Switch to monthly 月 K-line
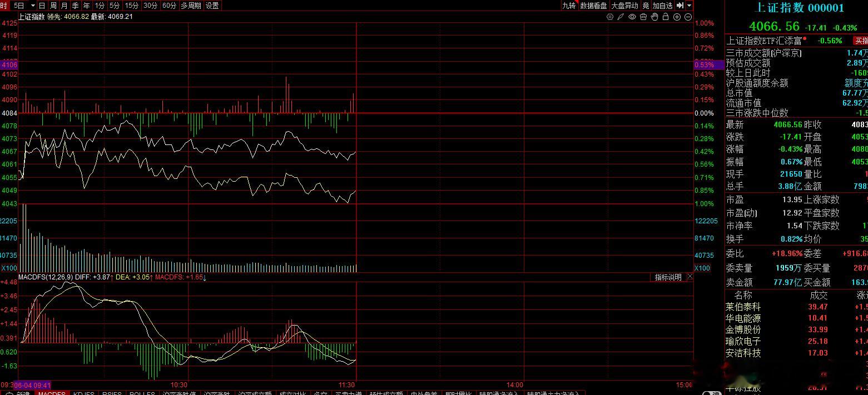Viewport: 868px width, 395px height. coord(65,6)
